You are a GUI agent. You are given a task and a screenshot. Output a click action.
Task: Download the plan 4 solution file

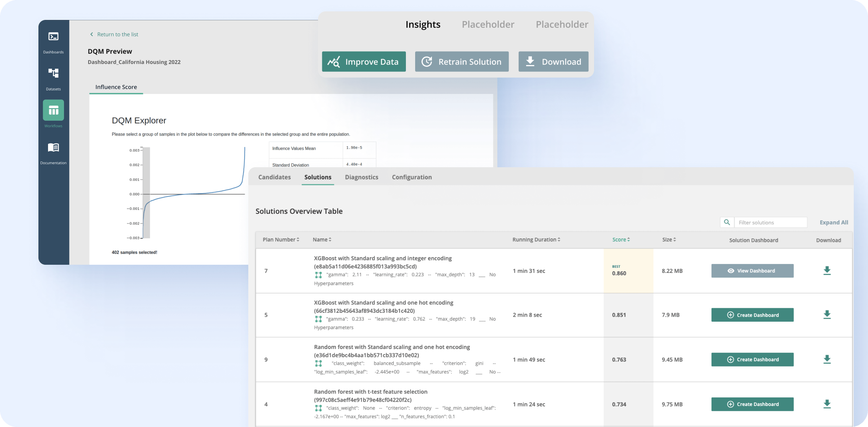tap(827, 404)
